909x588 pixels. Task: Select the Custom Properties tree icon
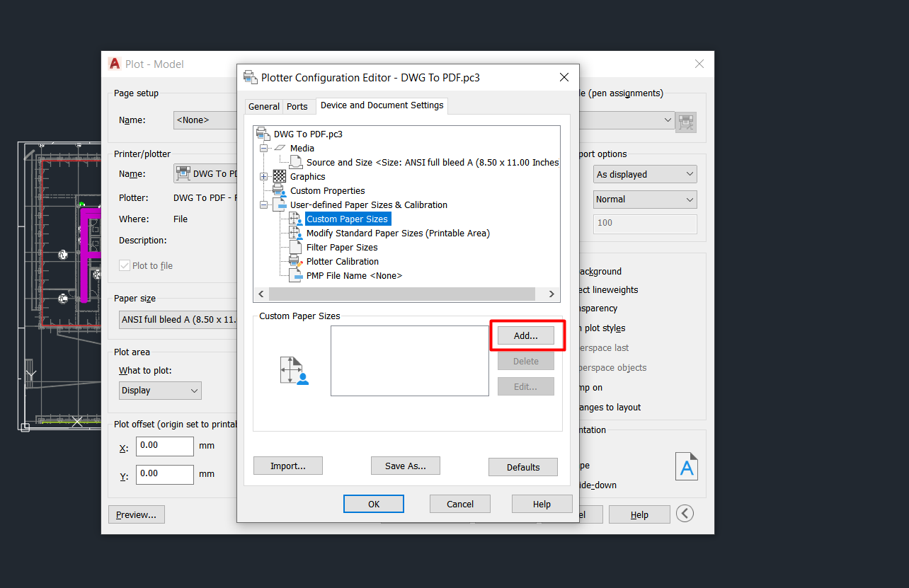(280, 190)
